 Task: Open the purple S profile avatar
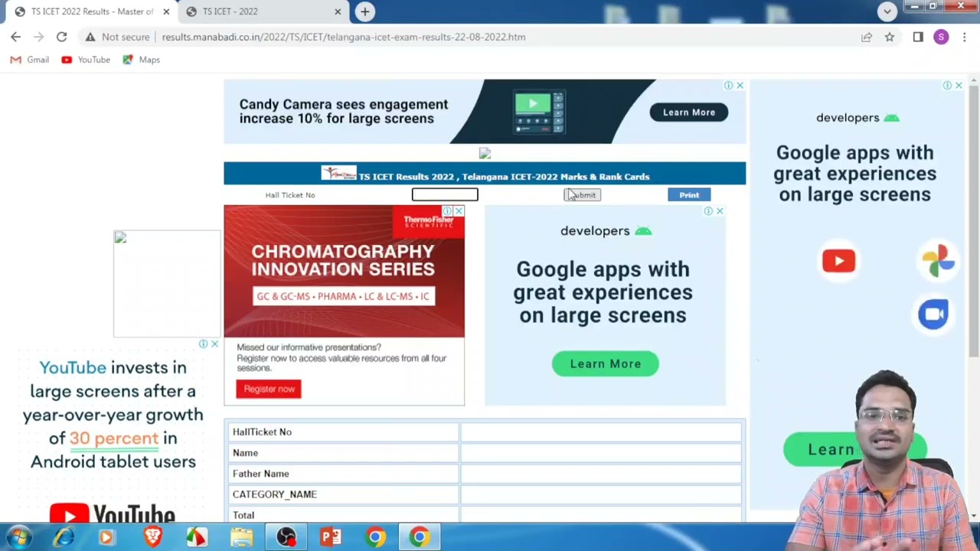pos(941,37)
